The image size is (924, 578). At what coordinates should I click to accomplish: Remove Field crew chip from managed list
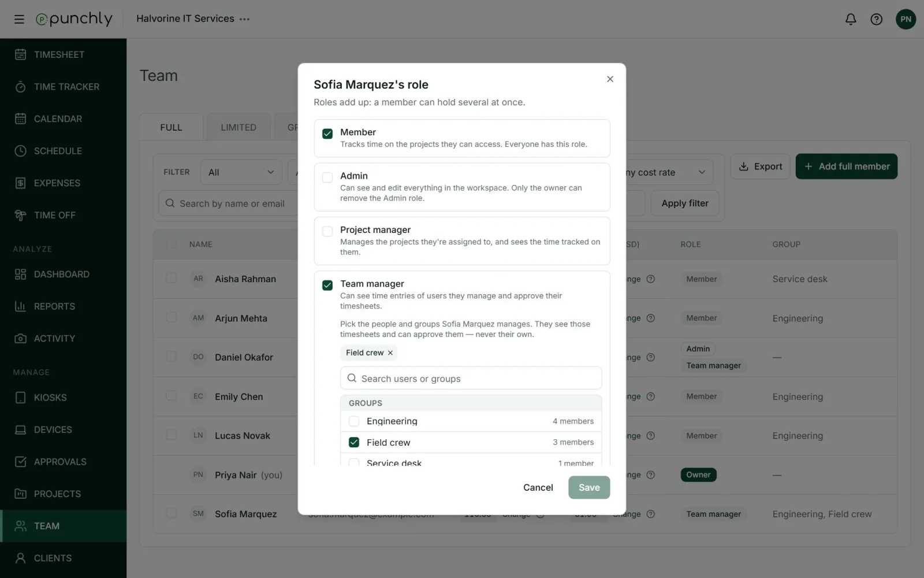coord(390,353)
